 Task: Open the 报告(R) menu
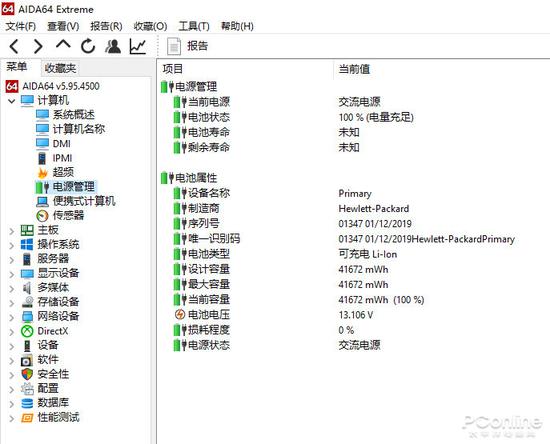(106, 26)
